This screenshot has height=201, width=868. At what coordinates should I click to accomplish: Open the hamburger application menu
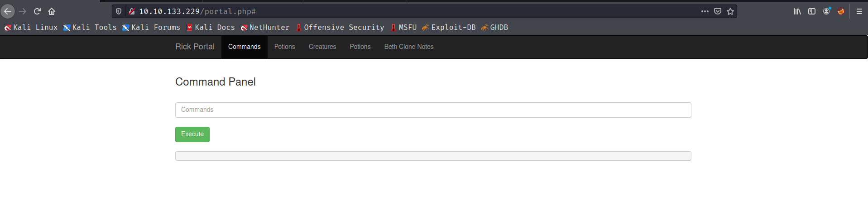pos(859,11)
